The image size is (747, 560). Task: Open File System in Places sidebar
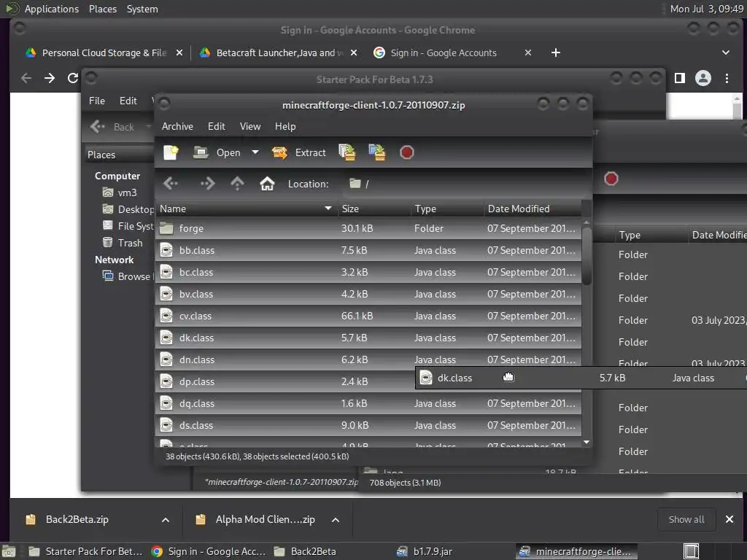[x=128, y=226]
